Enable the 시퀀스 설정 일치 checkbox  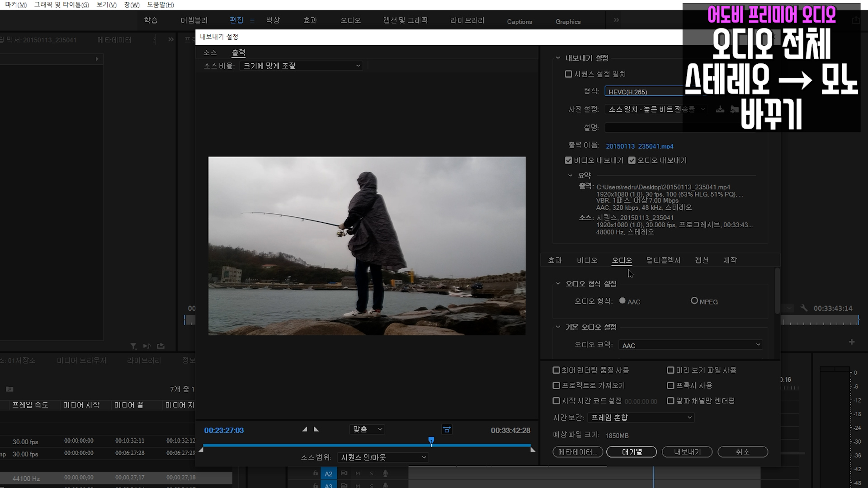[x=569, y=74]
